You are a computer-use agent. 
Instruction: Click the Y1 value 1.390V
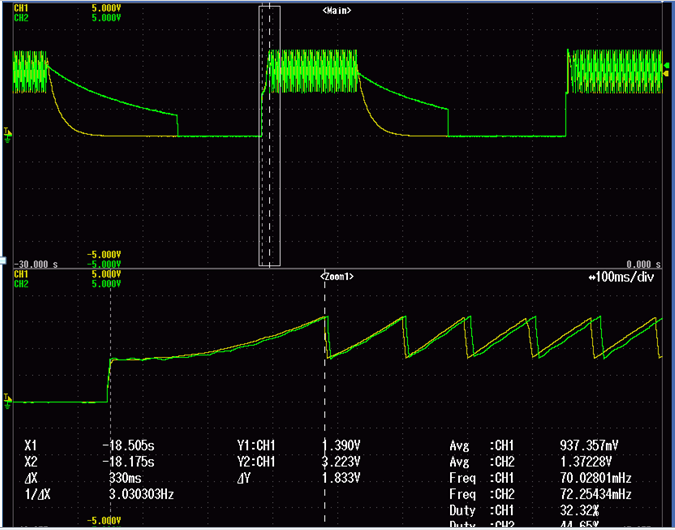pos(341,446)
